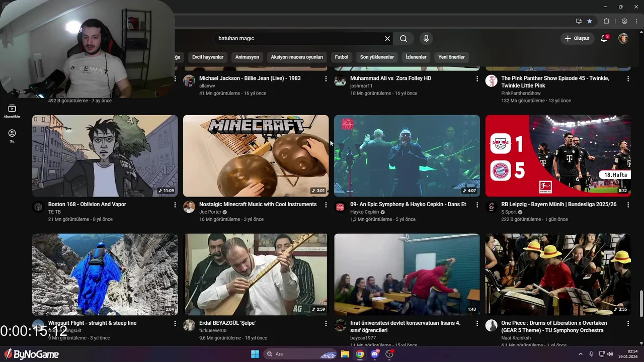Click the search magnifier button
644x362 pixels.
pyautogui.click(x=404, y=38)
